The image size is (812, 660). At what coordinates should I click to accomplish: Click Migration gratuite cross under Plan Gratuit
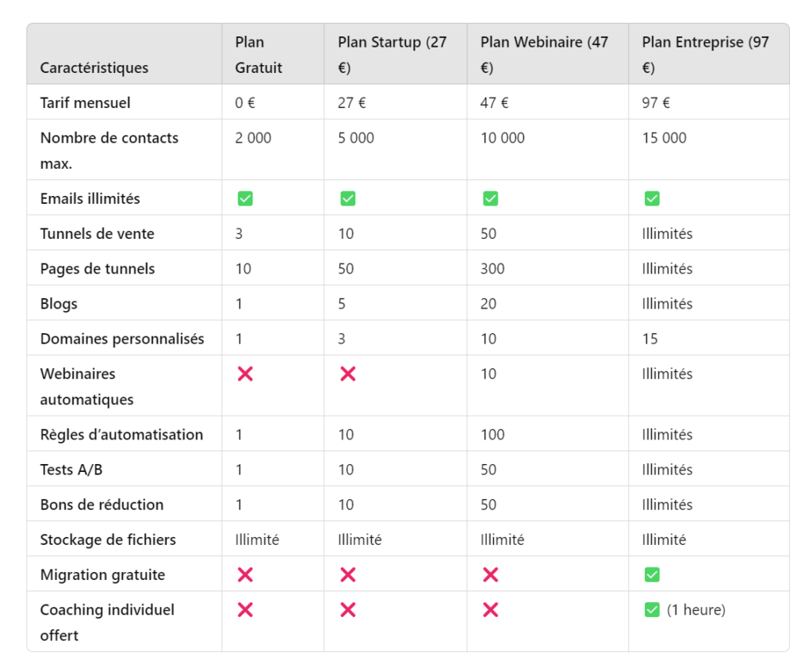245,574
